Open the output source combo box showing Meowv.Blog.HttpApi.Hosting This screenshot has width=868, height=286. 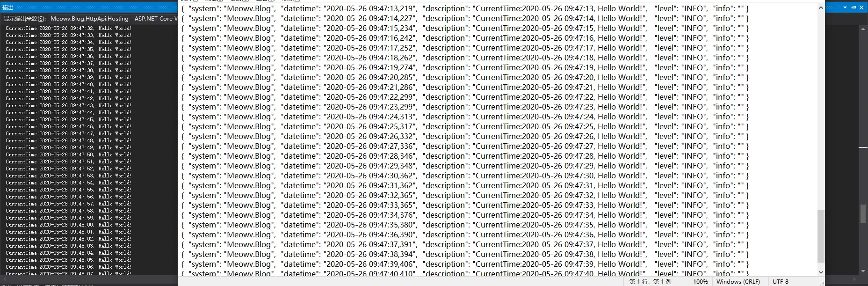(x=114, y=18)
